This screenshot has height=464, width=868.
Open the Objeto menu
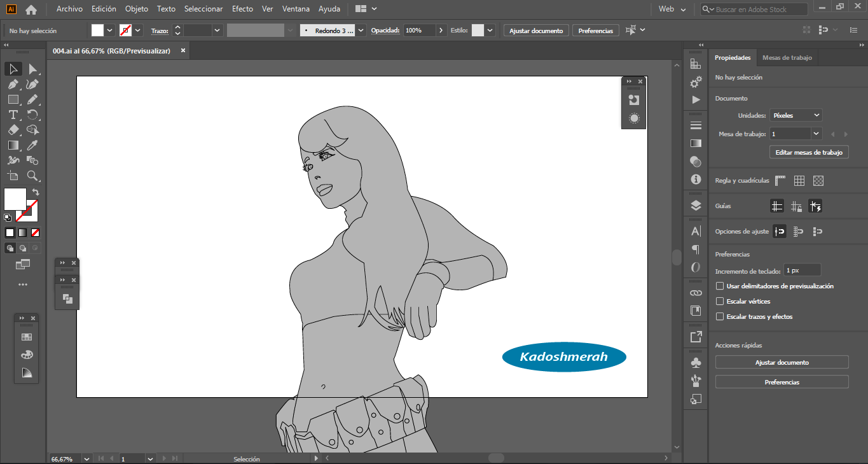137,10
